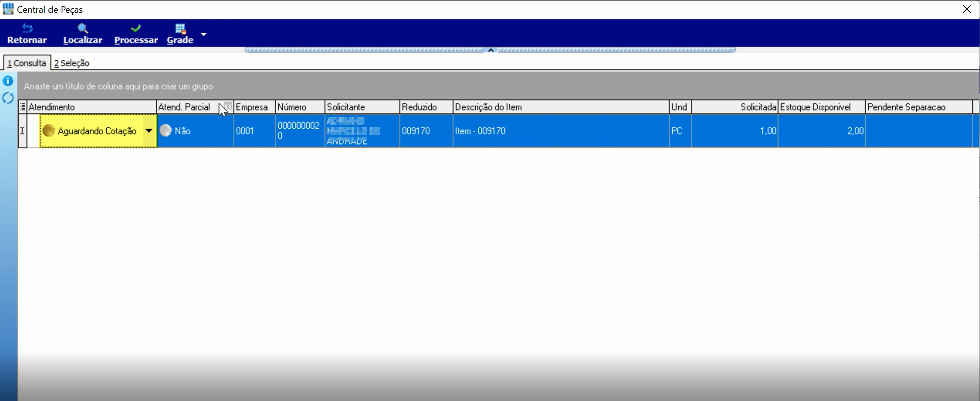Open the grid column selector icon
Viewport: 980px width, 401px height.
click(x=22, y=107)
